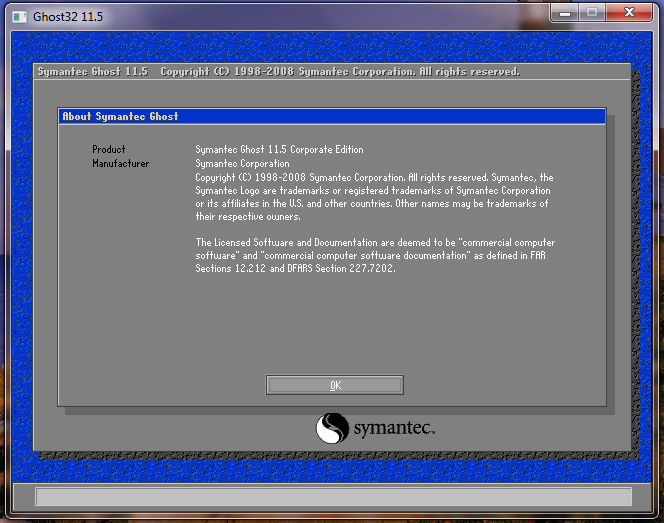Click the Symantec Ghost 11.5 copyright header line
This screenshot has width=664, height=523.
coord(279,72)
